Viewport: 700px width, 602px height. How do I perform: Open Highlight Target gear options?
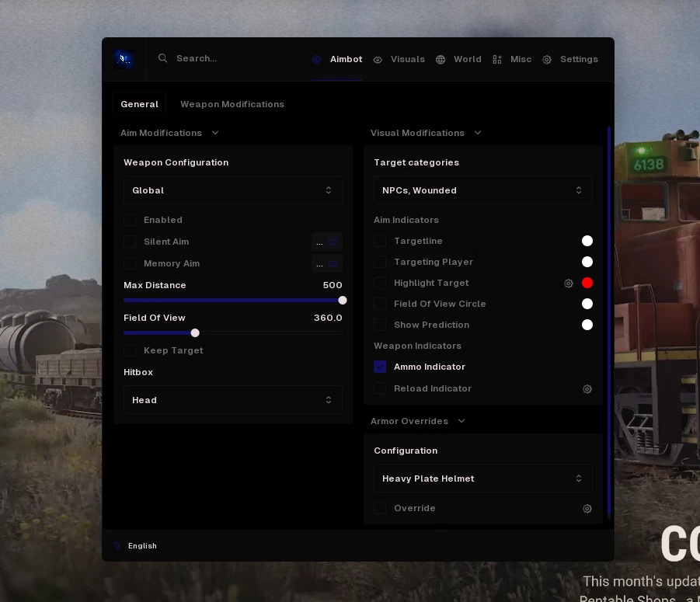(x=568, y=284)
